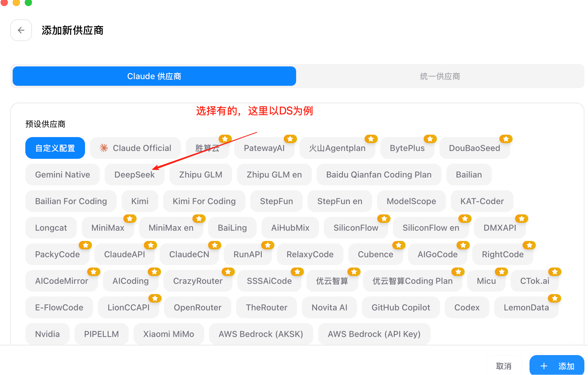Pick the Codex provider preset
Screen dimensions: 588x375
pyautogui.click(x=467, y=307)
